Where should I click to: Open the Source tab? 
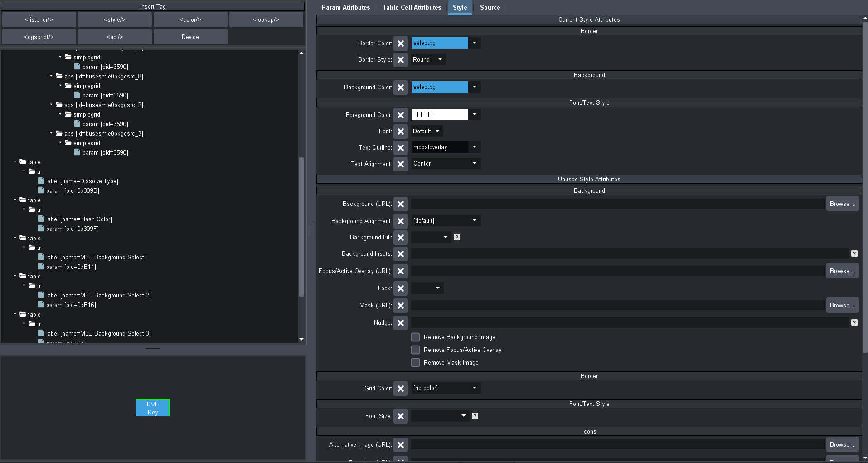[490, 8]
